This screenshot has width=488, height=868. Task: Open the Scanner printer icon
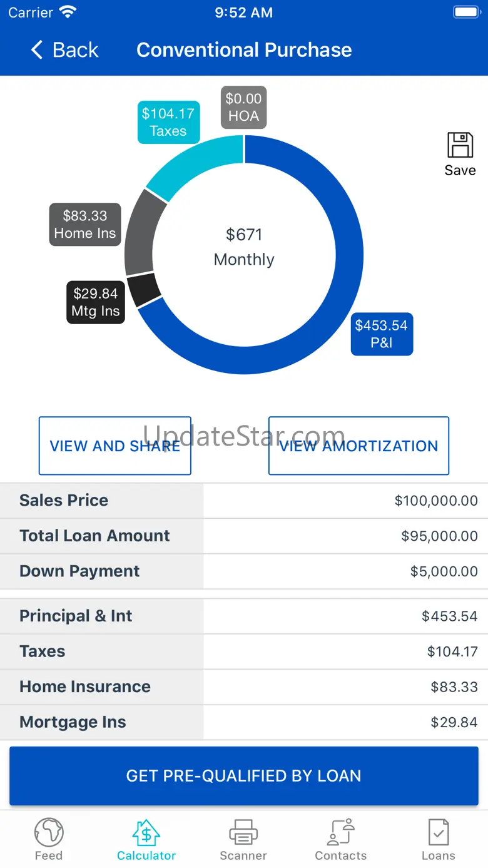click(x=243, y=833)
